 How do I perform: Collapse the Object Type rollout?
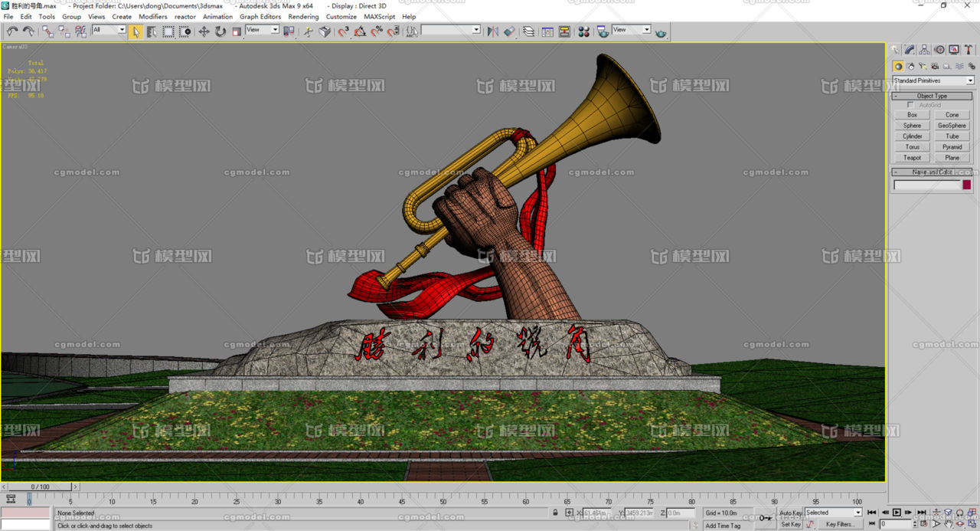click(x=932, y=96)
